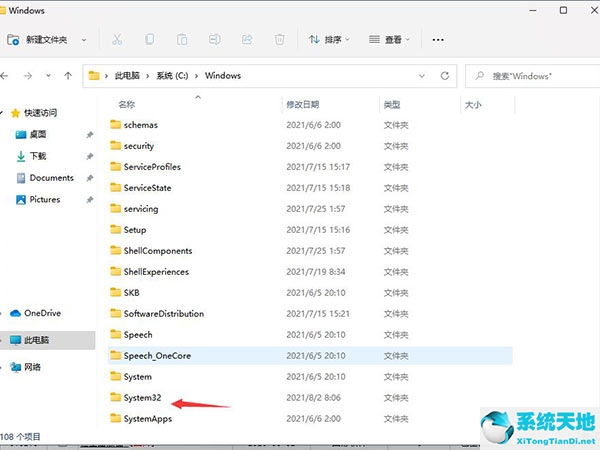
Task: Click the Share icon in toolbar
Action: [247, 39]
